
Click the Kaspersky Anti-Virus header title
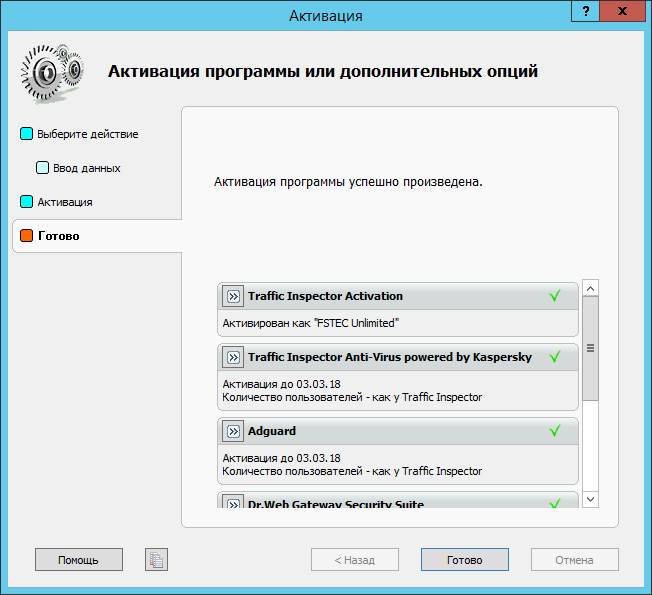(x=390, y=357)
